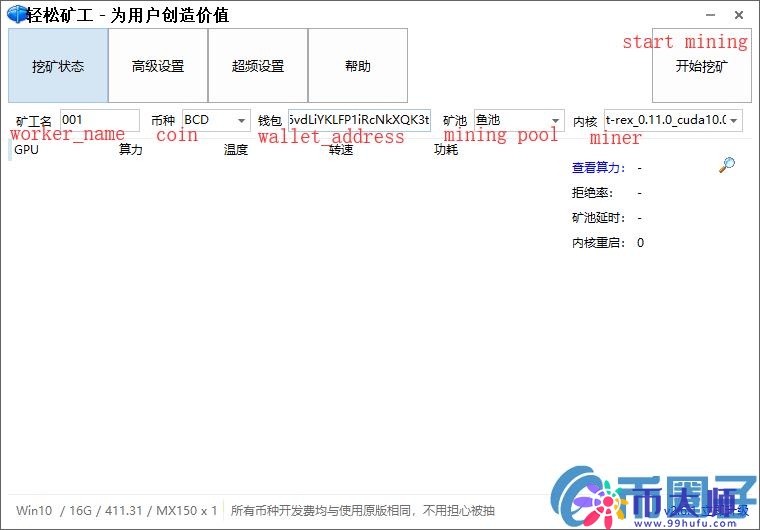Screen dimensions: 760x530
Task: Click the 算力 column header
Action: (x=131, y=149)
